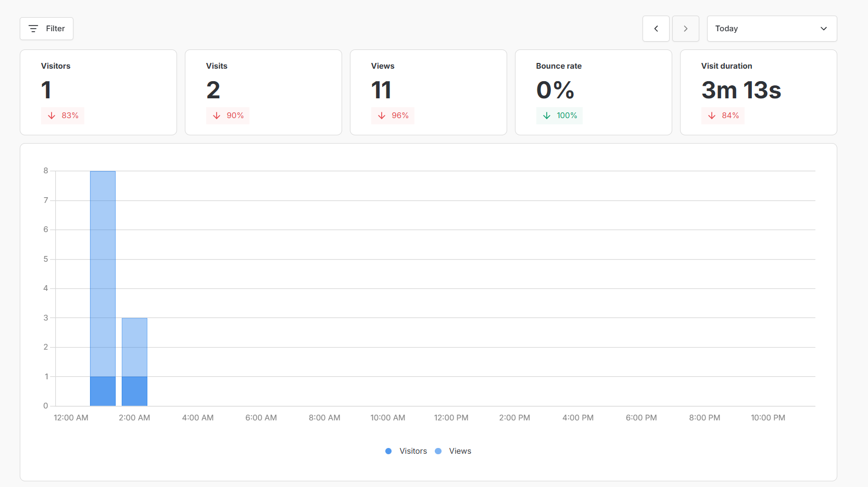The image size is (868, 487).
Task: Click the Filter button
Action: tap(46, 29)
